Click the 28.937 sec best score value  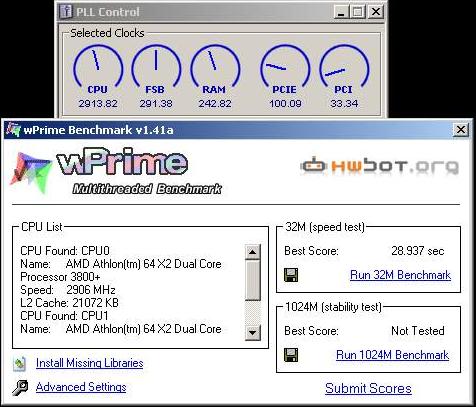click(418, 251)
